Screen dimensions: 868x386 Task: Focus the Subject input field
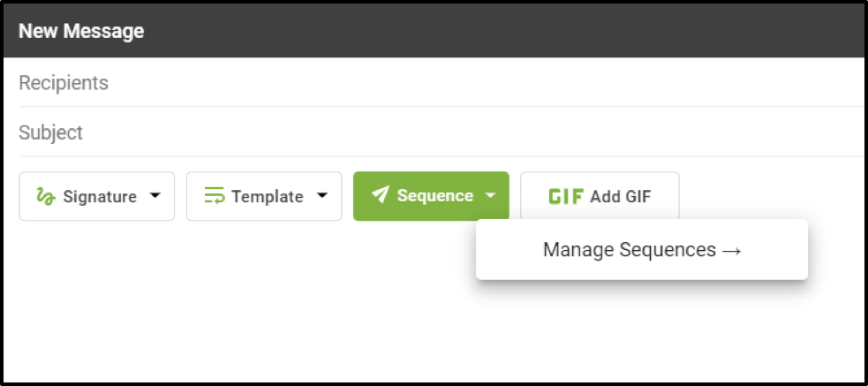pyautogui.click(x=442, y=132)
